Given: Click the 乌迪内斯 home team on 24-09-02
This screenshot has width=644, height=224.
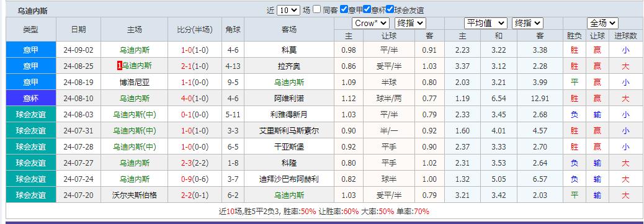Looking at the screenshot, I should (x=134, y=50).
